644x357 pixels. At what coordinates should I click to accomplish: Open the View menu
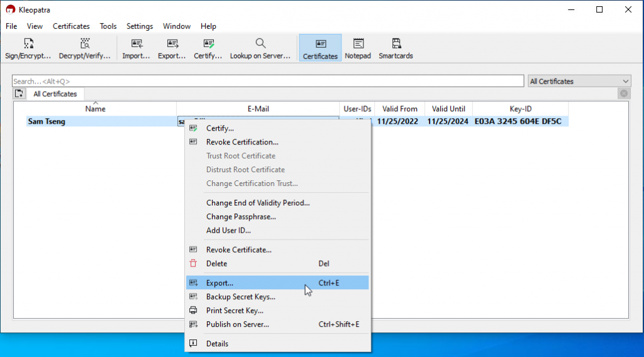tap(35, 26)
